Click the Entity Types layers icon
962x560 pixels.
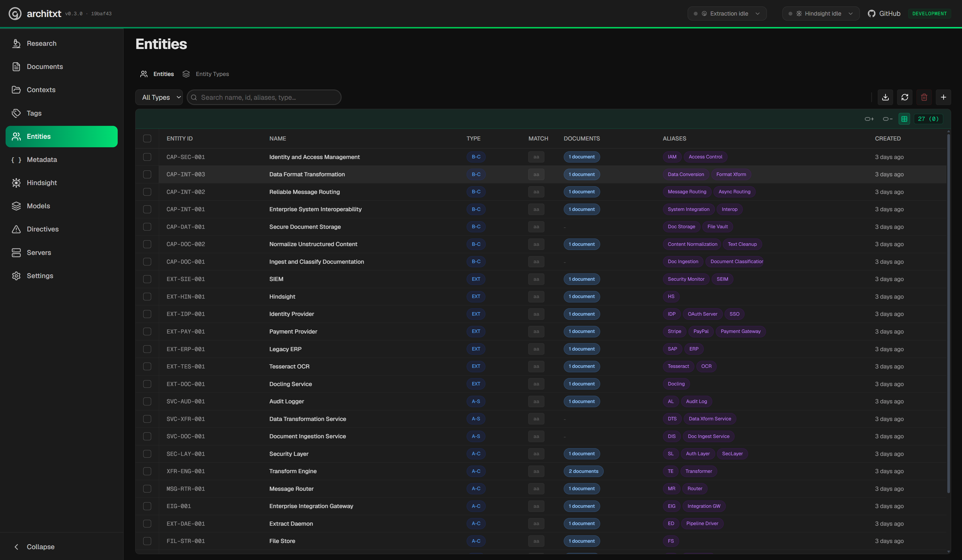[x=186, y=74]
